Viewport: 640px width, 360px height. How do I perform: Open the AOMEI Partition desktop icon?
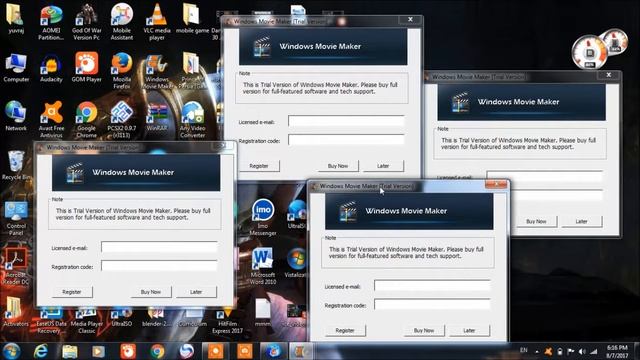tap(51, 22)
